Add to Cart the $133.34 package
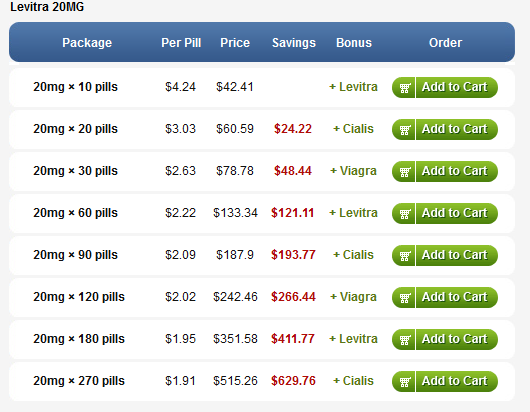Image resolution: width=530 pixels, height=412 pixels. [x=444, y=214]
